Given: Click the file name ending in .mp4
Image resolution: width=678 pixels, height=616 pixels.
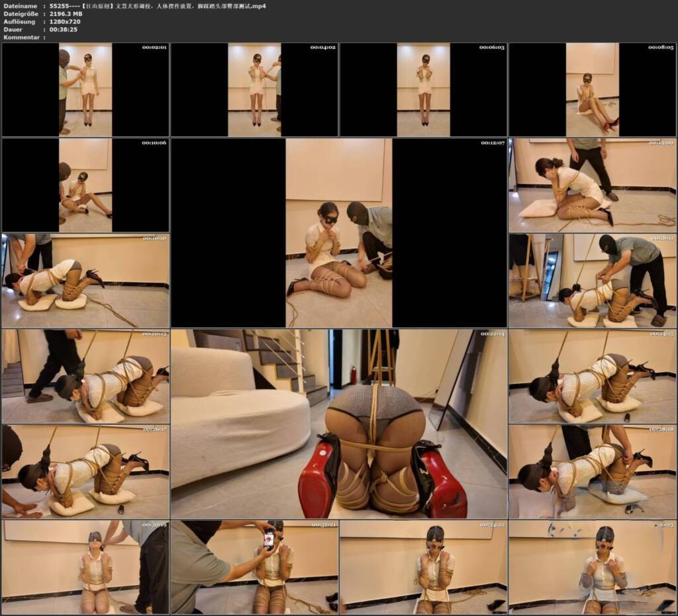Looking at the screenshot, I should pyautogui.click(x=158, y=6).
